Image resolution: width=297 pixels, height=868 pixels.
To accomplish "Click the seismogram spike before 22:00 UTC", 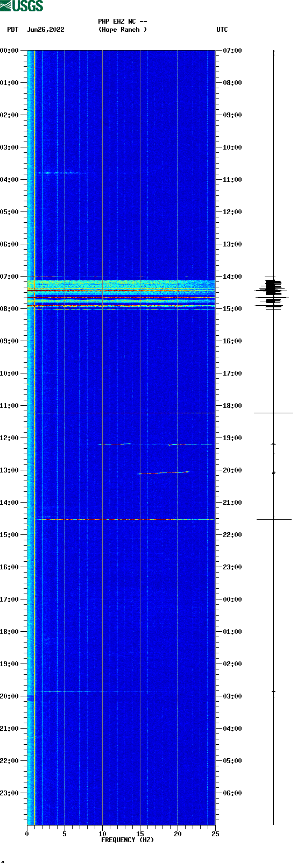I will tap(274, 519).
